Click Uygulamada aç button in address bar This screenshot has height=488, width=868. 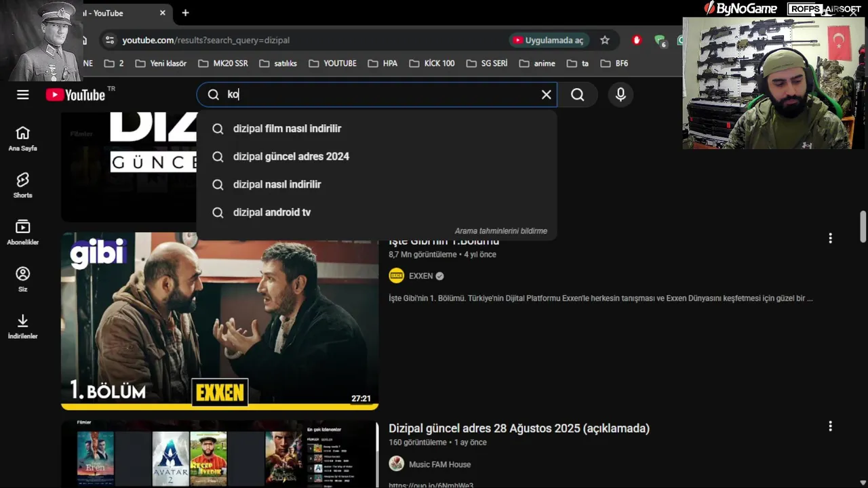548,40
